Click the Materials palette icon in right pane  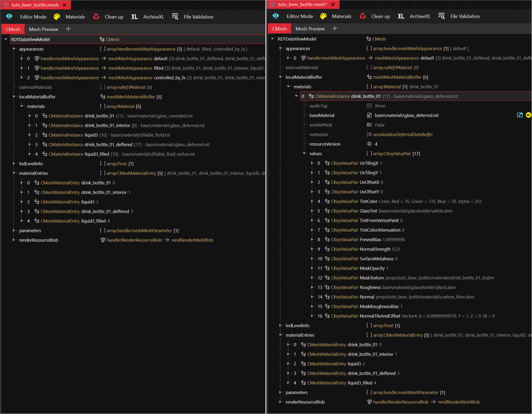(323, 16)
